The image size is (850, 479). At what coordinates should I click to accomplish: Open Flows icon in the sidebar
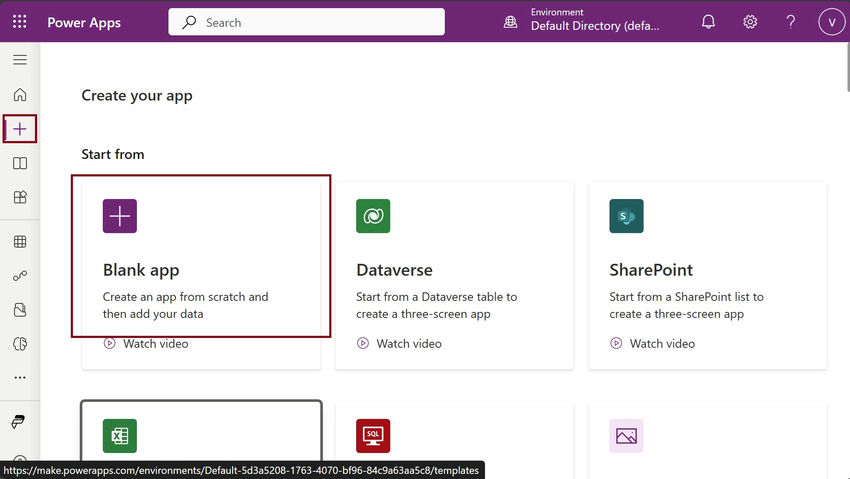[20, 276]
